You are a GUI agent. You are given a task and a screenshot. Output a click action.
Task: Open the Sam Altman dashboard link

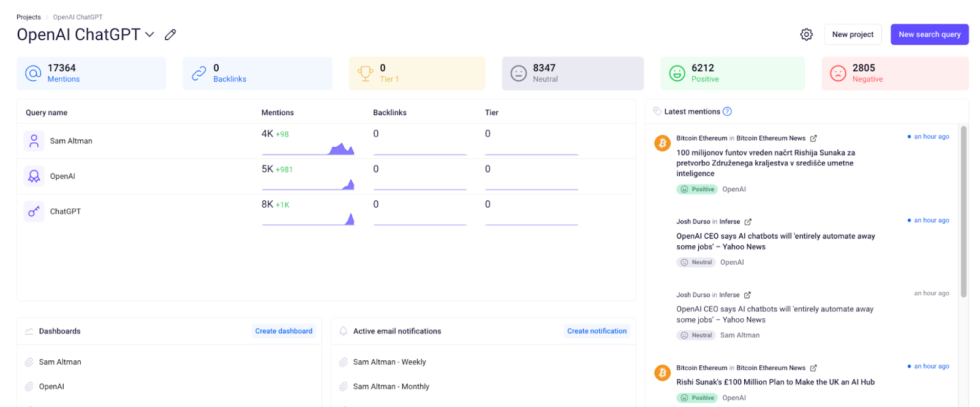coord(60,362)
